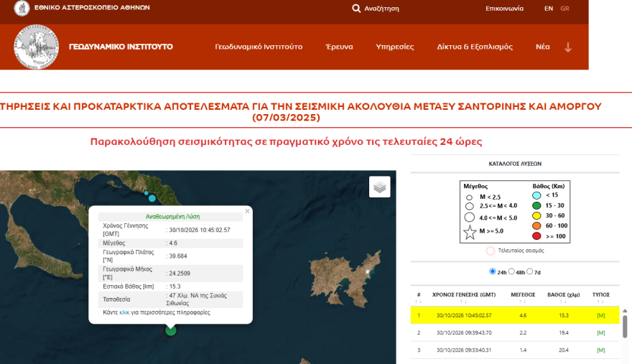The image size is (632, 364).
Task: Close the Αναθεωρημένη Λύση popup
Action: (248, 211)
